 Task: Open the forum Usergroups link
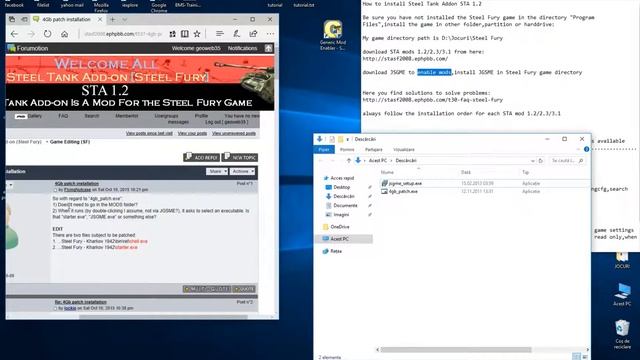pyautogui.click(x=166, y=116)
